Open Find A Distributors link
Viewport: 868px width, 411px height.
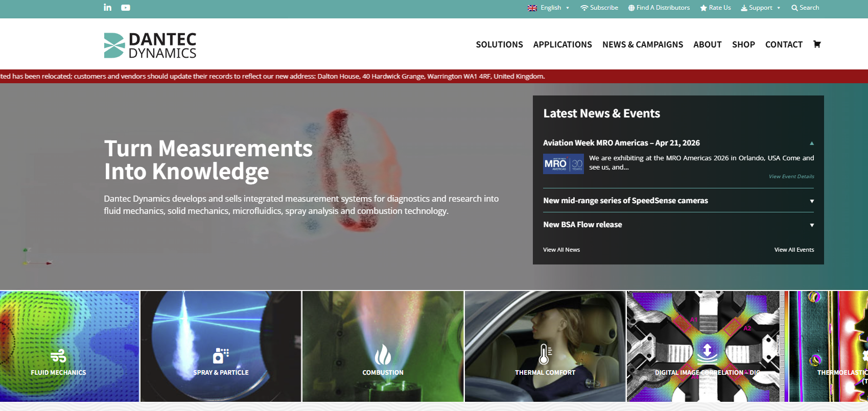659,8
